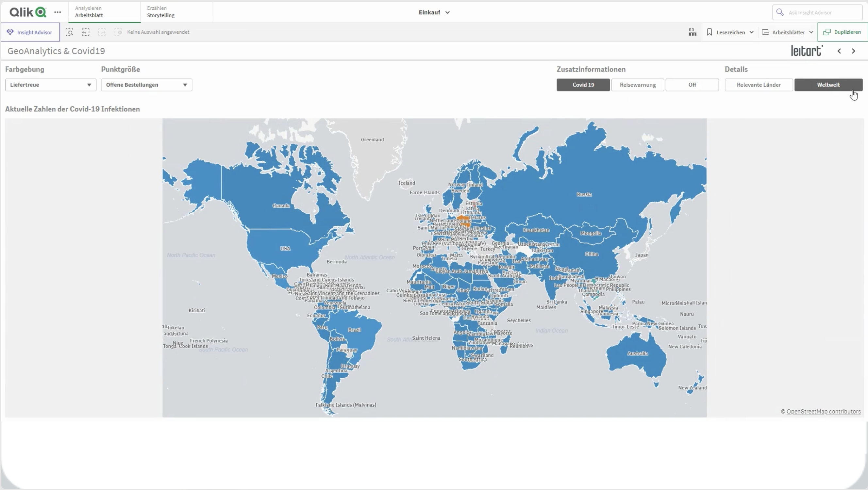Click the smart search selection icon

69,32
